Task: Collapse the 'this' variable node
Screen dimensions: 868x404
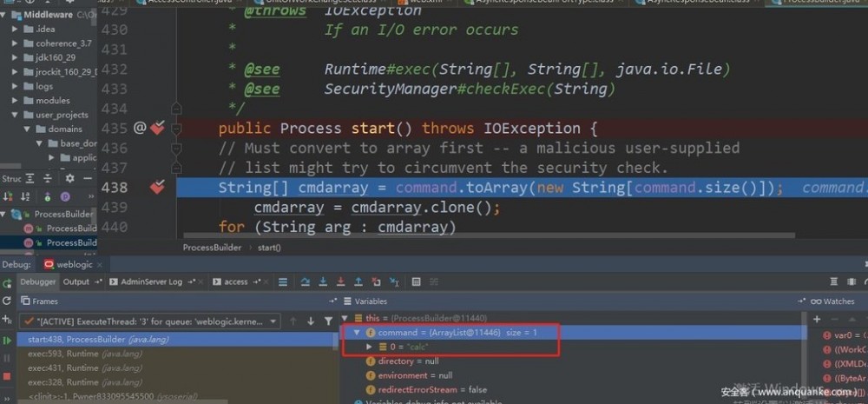Action: tap(345, 318)
